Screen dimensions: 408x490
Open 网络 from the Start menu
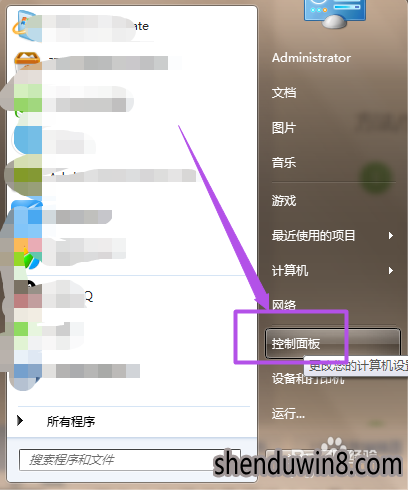[x=284, y=305]
